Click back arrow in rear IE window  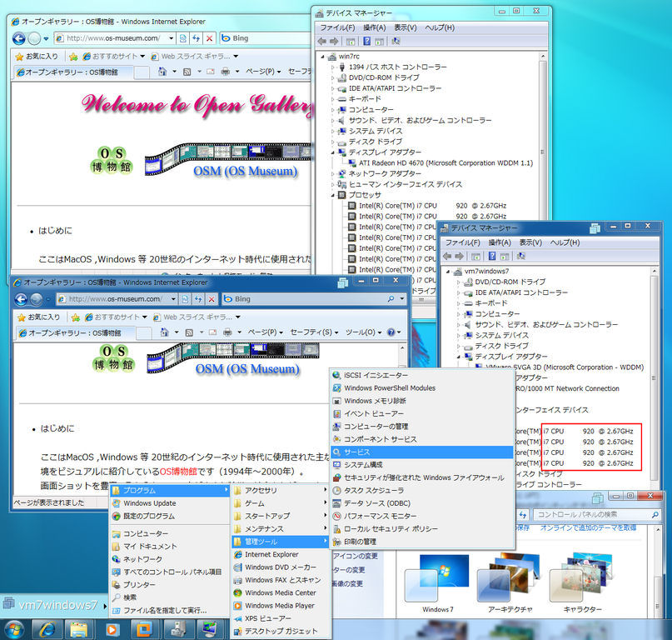click(x=18, y=38)
